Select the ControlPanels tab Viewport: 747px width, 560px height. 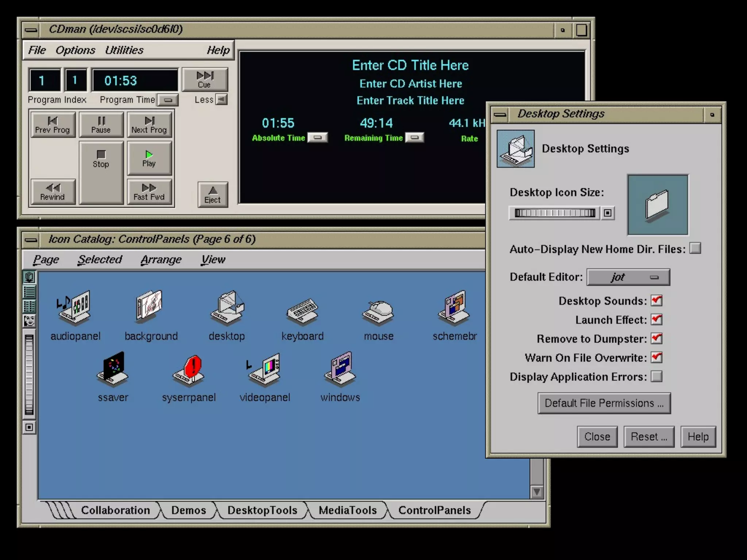pyautogui.click(x=434, y=510)
